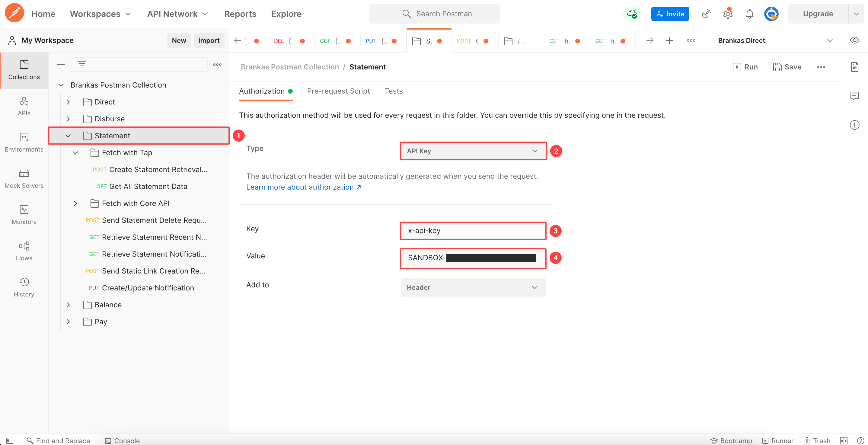Open the comments icon in right sidebar
Screen dimensions: 868x445
(x=854, y=96)
